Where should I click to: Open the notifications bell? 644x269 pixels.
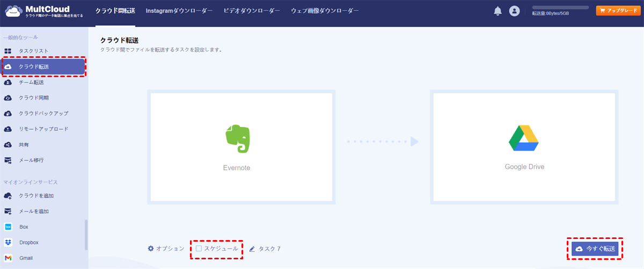[x=497, y=11]
